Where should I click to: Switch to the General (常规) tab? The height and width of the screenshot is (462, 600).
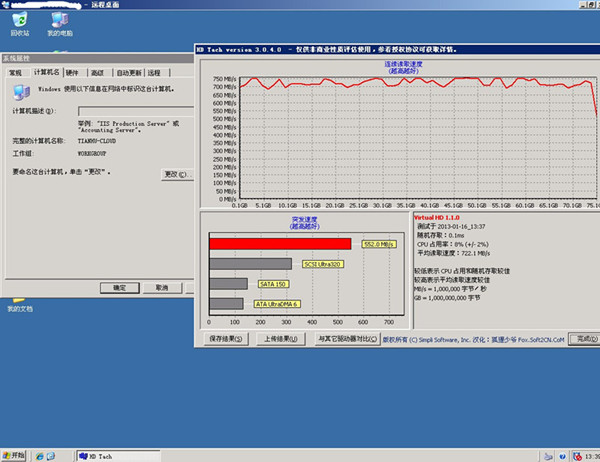16,73
